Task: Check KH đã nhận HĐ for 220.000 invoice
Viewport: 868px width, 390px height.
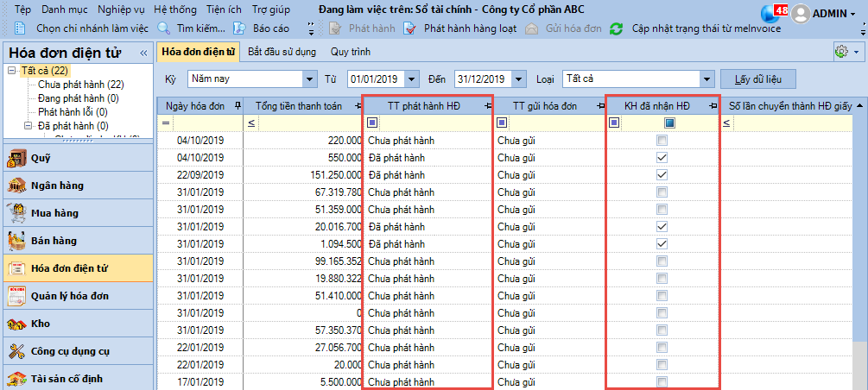Action: coord(662,141)
